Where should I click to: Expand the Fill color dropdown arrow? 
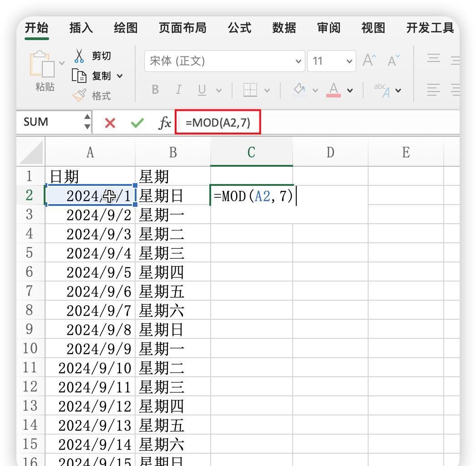315,91
